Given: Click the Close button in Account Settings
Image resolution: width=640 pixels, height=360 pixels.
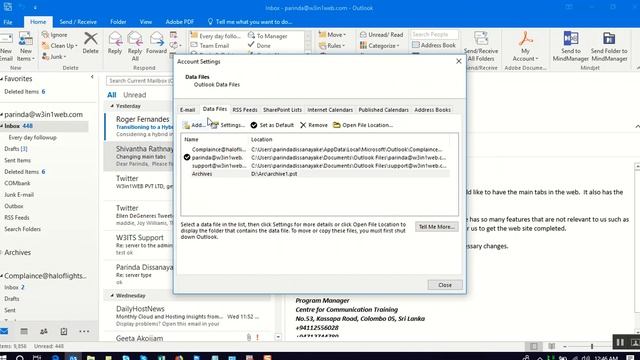Looking at the screenshot, I should click(445, 285).
